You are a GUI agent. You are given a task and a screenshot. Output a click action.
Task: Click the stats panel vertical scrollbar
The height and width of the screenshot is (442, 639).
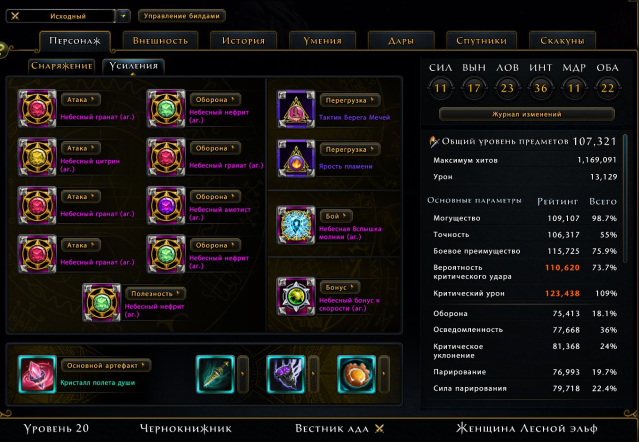(625, 199)
